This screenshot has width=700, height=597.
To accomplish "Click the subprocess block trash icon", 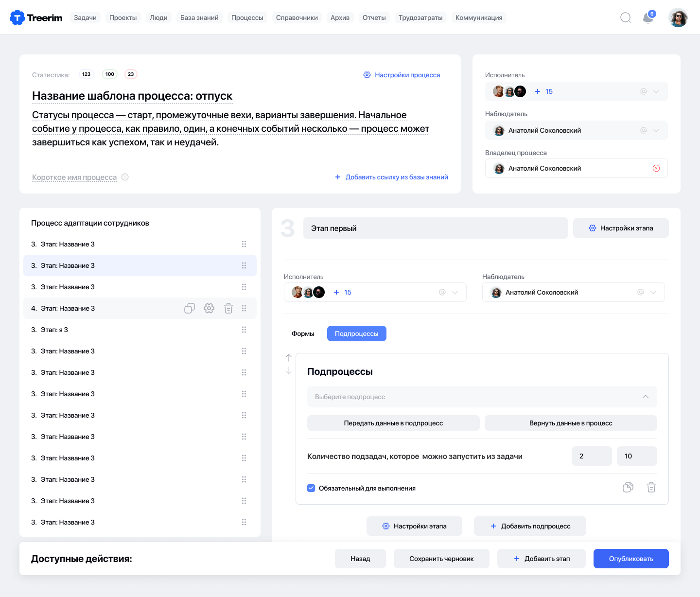I will coord(651,487).
